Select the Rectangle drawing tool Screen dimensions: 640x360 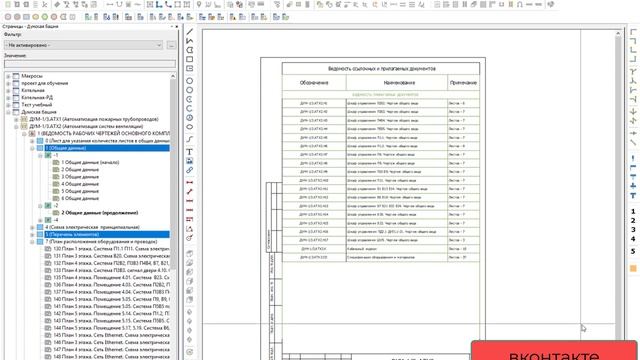pyautogui.click(x=190, y=59)
